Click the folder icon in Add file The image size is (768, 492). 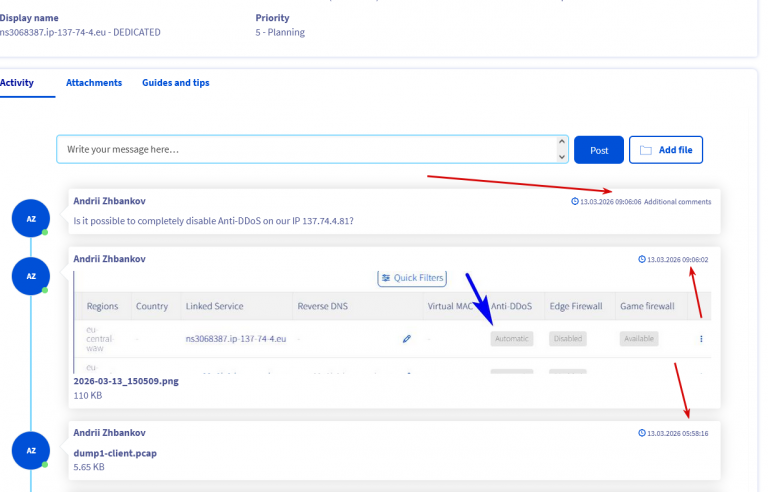pos(646,150)
